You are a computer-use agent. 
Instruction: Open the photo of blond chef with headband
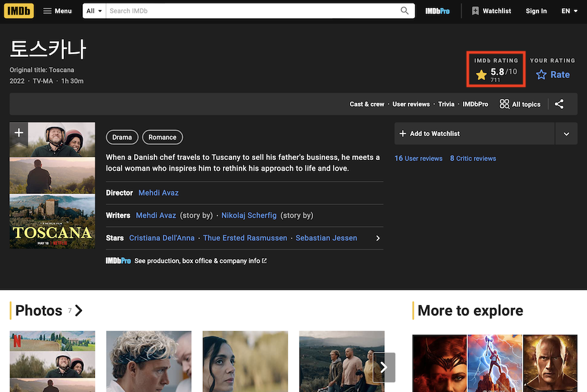149,361
